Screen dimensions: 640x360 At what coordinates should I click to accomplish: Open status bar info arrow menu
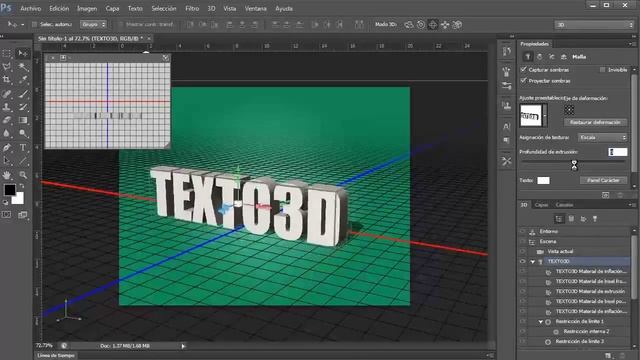coord(183,346)
